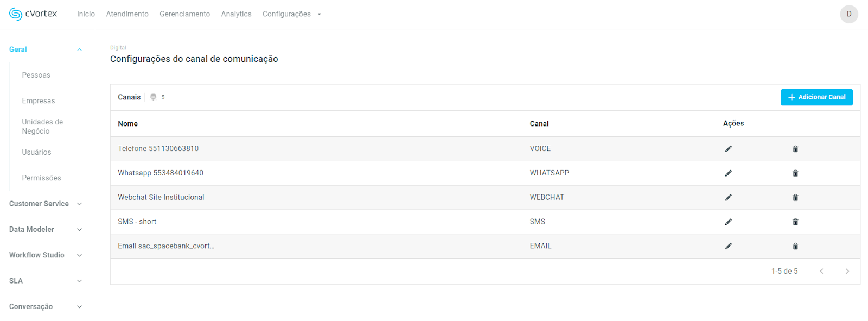
Task: Go to the Atendimento menu
Action: click(x=127, y=14)
